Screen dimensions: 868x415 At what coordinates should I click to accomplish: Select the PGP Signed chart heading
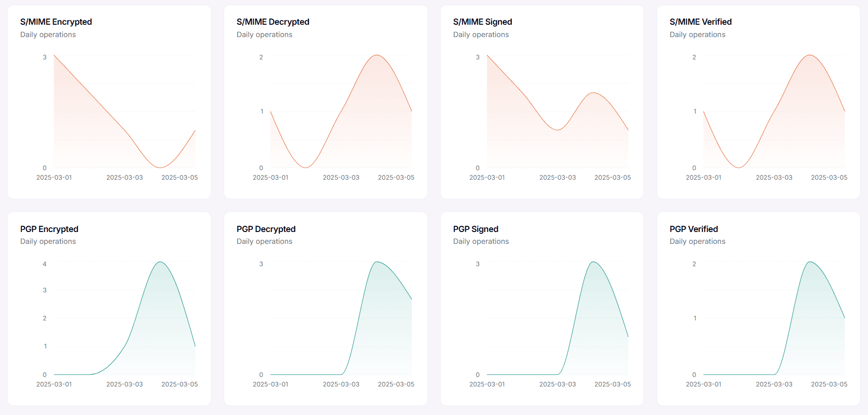pos(475,229)
